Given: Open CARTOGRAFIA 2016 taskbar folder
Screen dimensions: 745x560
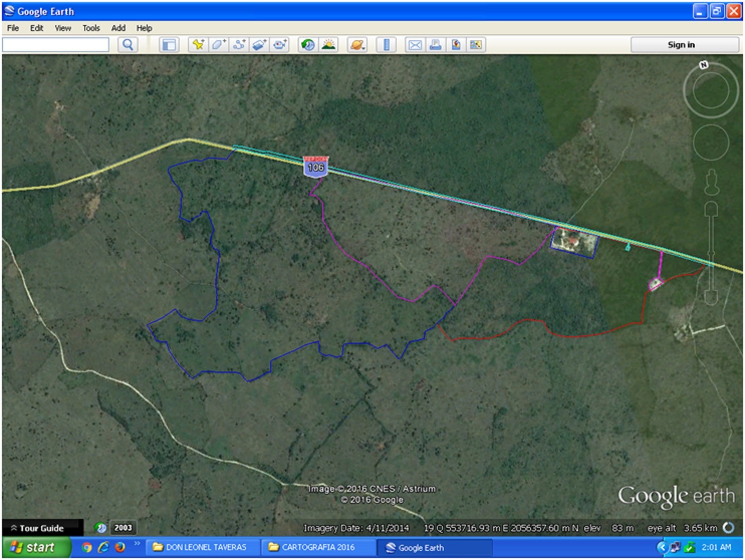Looking at the screenshot, I should pyautogui.click(x=318, y=547).
